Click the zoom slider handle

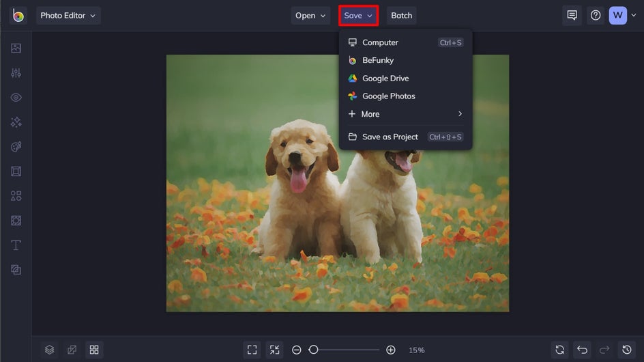point(313,350)
